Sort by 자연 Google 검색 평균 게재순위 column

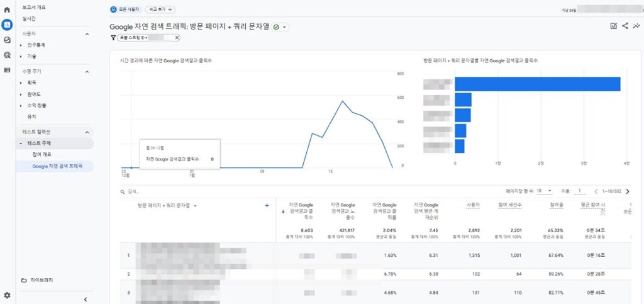(426, 211)
